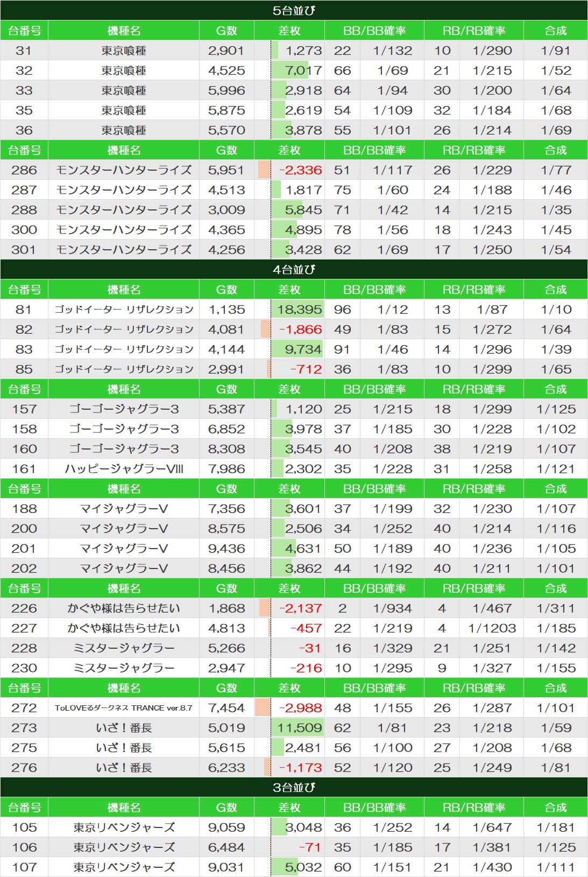Select G count 6,852 for machine 158
The width and height of the screenshot is (588, 877).
tap(226, 429)
